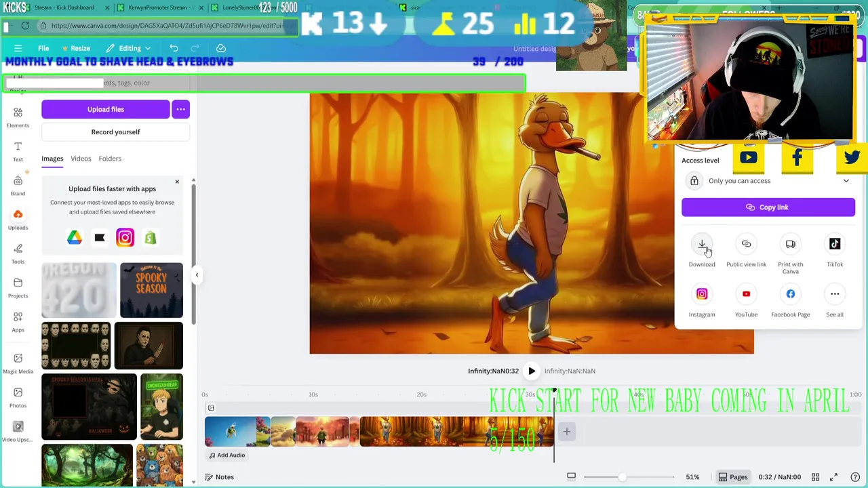Select the Michael Myers knife thumbnail
The width and height of the screenshot is (868, 488).
(149, 346)
